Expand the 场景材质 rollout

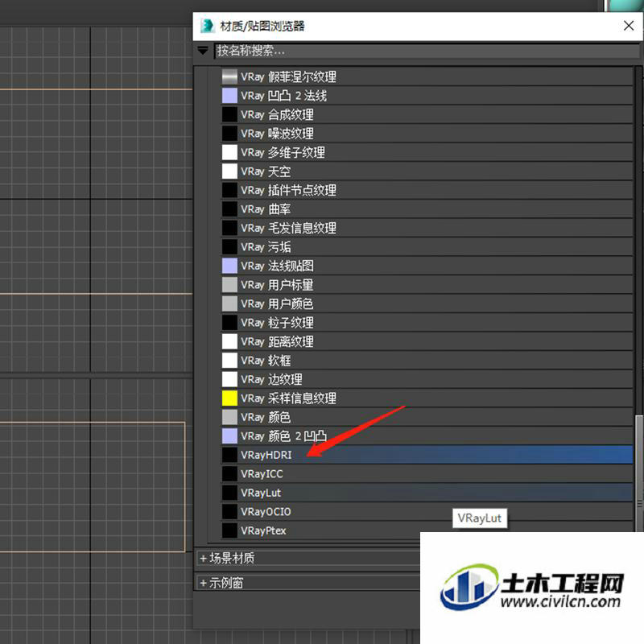pyautogui.click(x=309, y=558)
